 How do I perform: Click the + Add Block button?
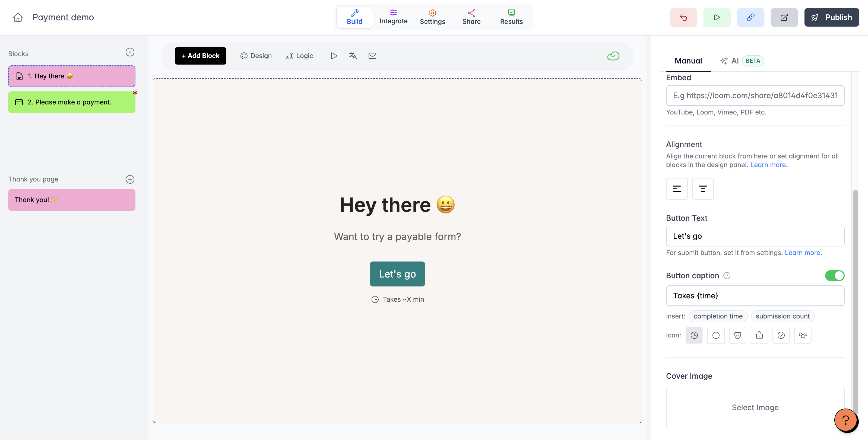pos(201,56)
